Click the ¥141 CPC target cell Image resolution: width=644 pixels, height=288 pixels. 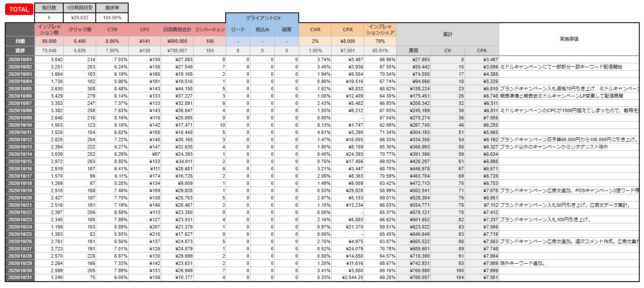[x=145, y=41]
